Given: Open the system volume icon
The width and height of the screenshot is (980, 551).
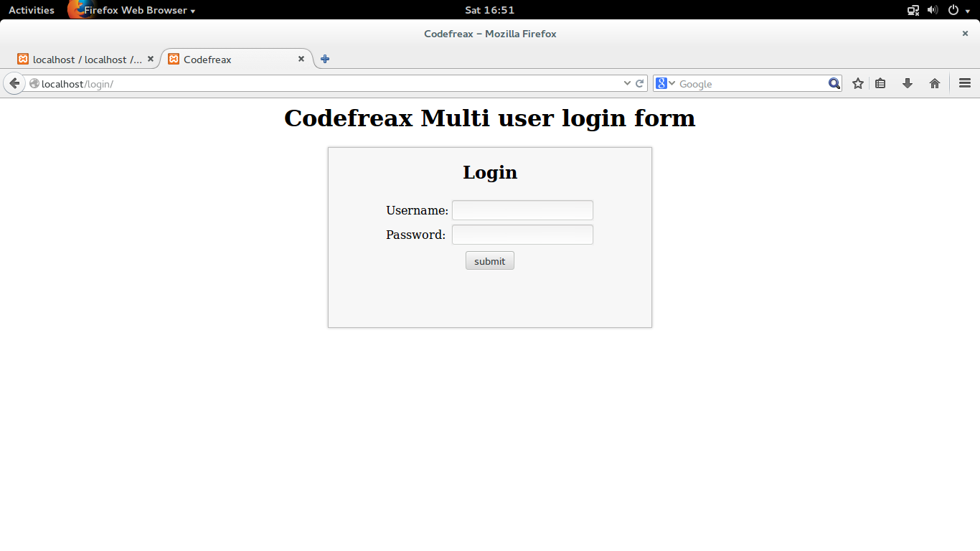Looking at the screenshot, I should [933, 10].
